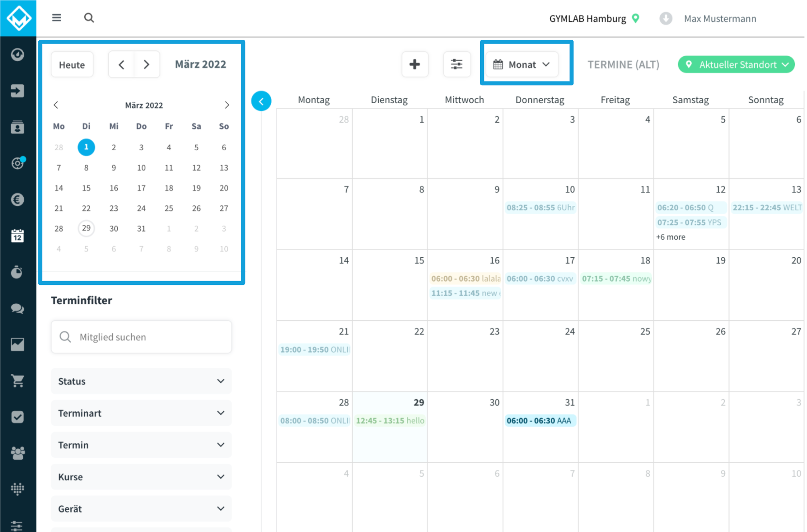Click the Mitglied suchen search field

tap(141, 337)
